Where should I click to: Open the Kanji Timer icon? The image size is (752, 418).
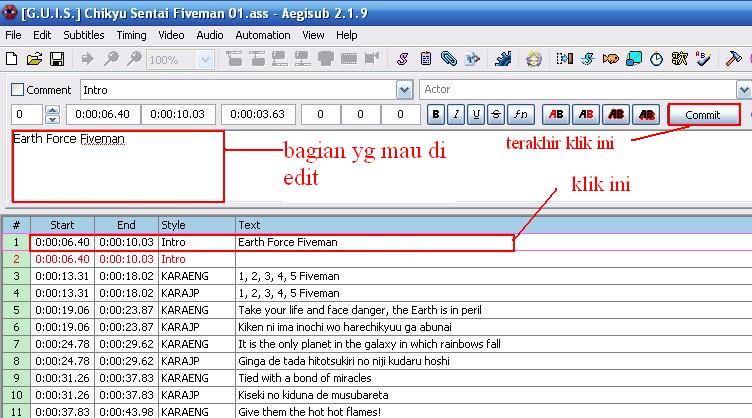click(x=680, y=59)
